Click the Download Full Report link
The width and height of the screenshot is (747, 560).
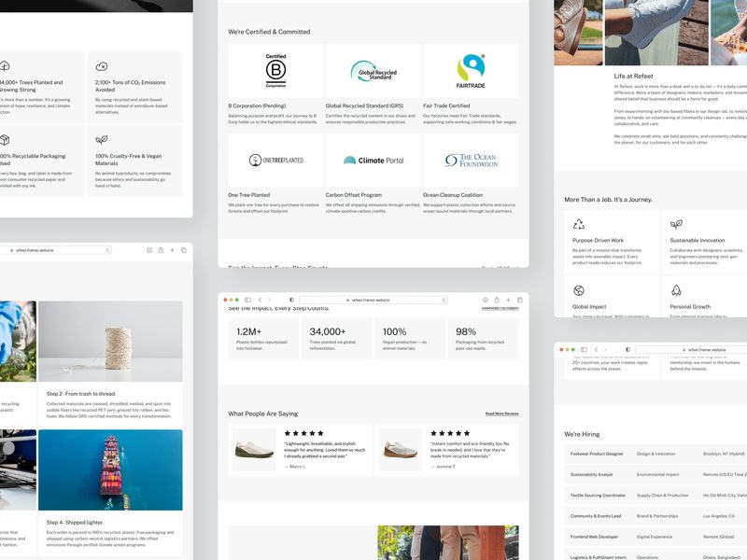click(x=500, y=308)
